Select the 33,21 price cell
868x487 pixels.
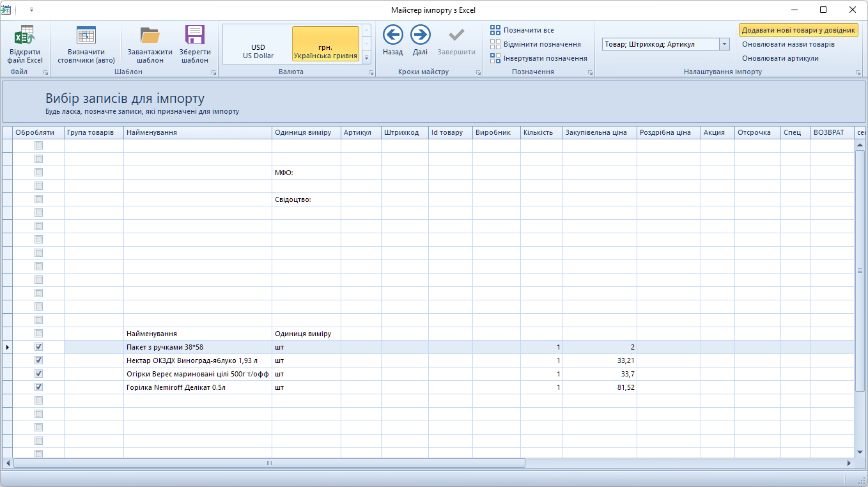[x=600, y=360]
